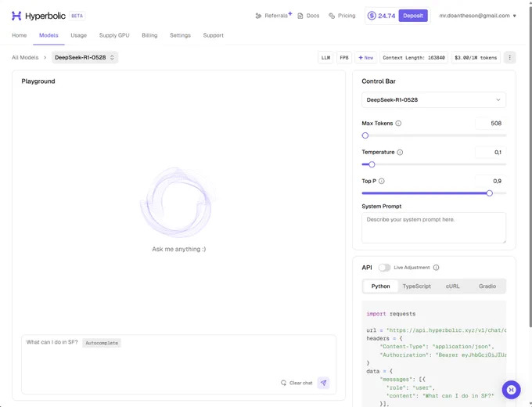This screenshot has width=532, height=407.
Task: Switch to the Billing tab
Action: pos(149,35)
